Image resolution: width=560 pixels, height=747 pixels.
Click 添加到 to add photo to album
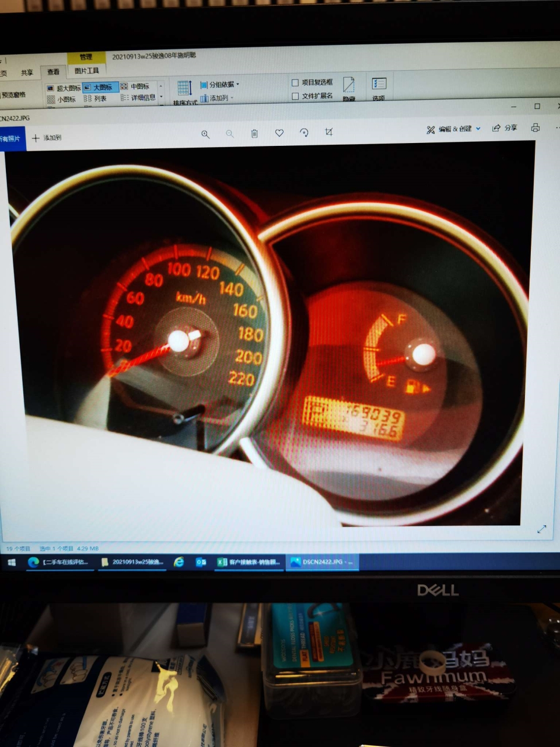[x=47, y=138]
